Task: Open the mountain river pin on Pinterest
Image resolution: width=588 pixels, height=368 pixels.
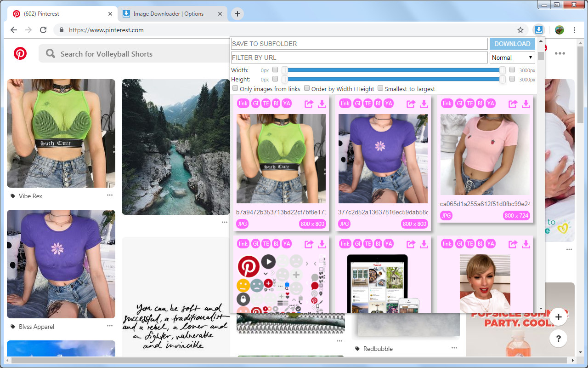Action: pyautogui.click(x=176, y=147)
